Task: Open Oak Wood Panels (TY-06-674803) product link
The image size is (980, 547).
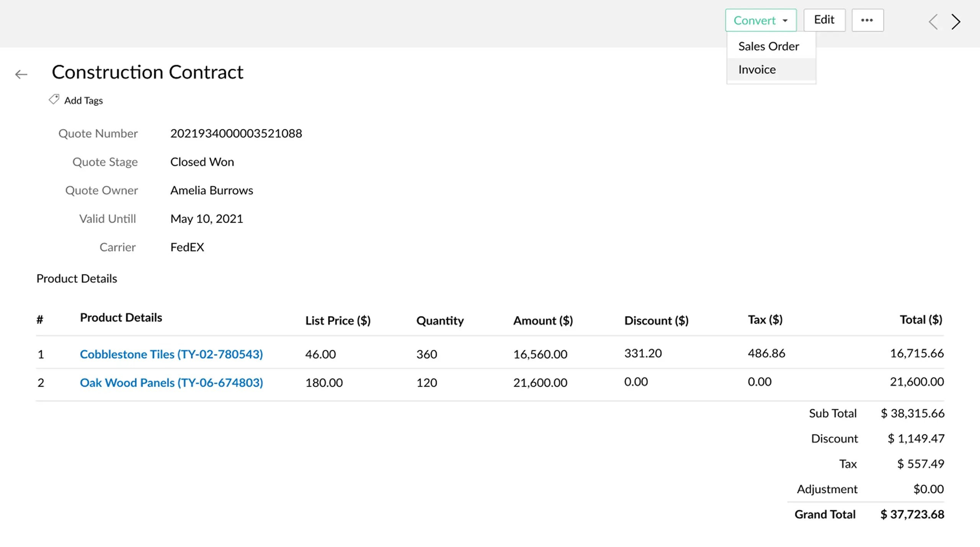Action: [x=171, y=382]
